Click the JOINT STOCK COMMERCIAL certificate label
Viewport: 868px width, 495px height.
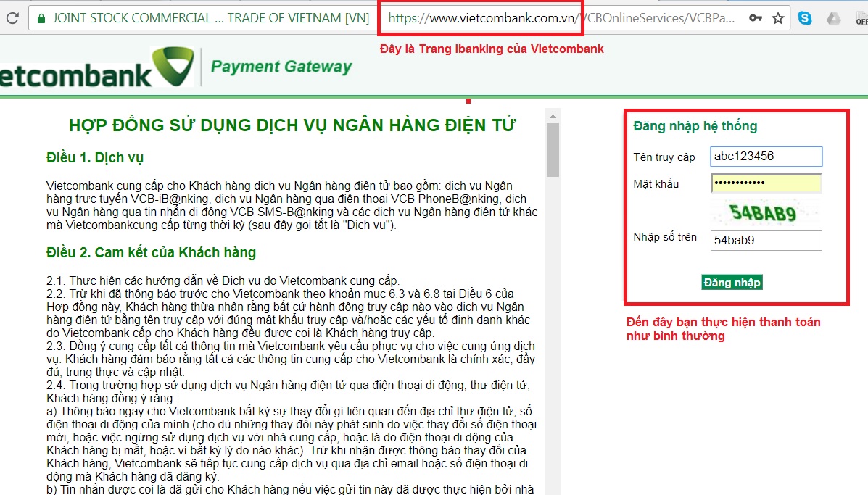click(211, 18)
